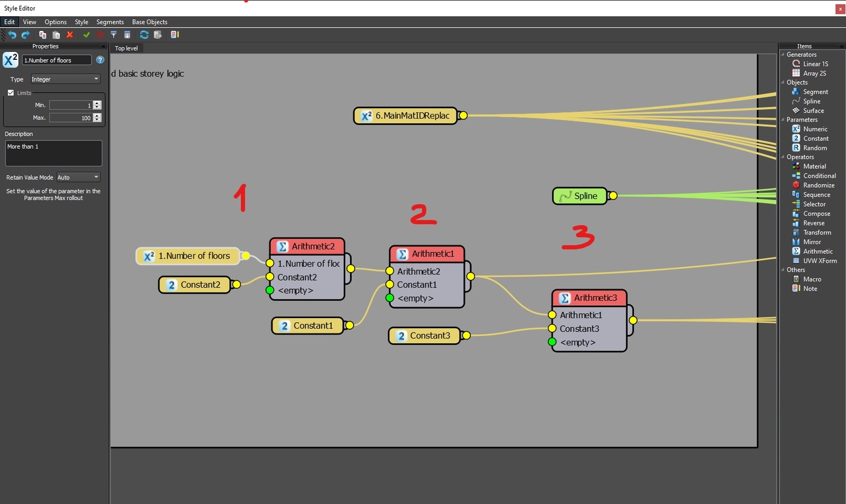846x504 pixels.
Task: Pick Segment from the Objects list
Action: click(810, 92)
